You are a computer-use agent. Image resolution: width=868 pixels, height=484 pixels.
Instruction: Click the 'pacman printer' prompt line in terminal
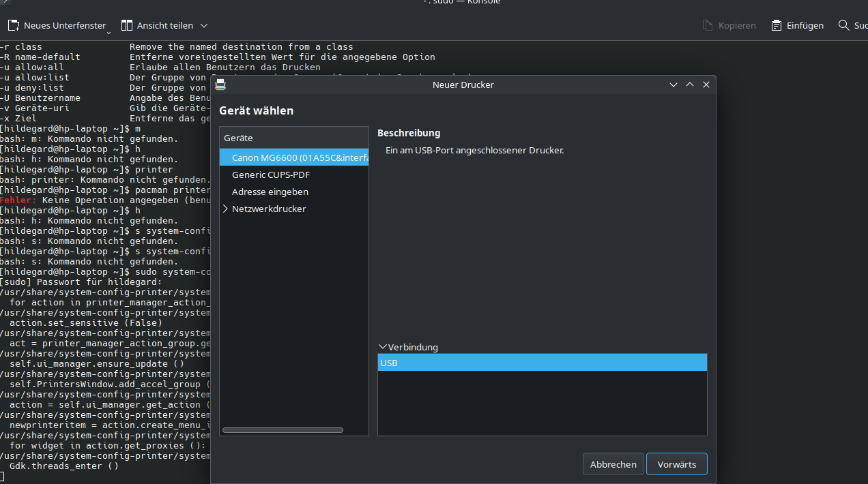click(x=105, y=190)
